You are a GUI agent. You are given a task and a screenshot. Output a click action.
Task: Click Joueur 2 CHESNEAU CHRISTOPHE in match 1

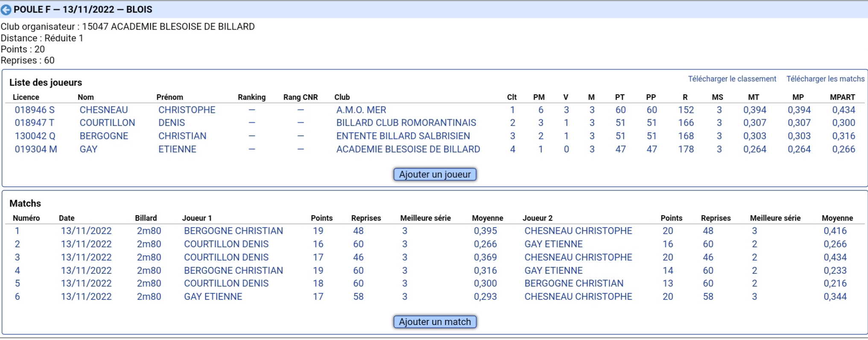578,231
